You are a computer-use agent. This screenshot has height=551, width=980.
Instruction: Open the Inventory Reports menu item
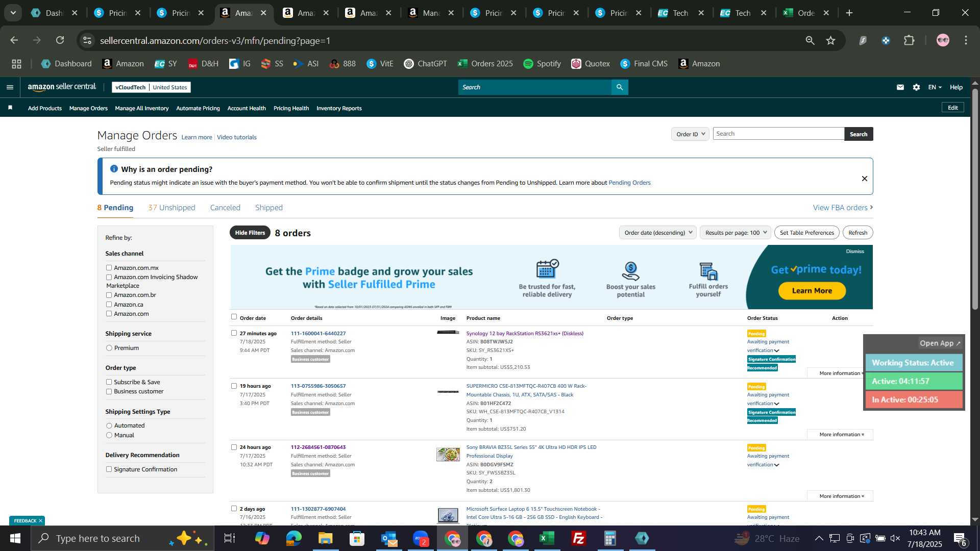(339, 108)
